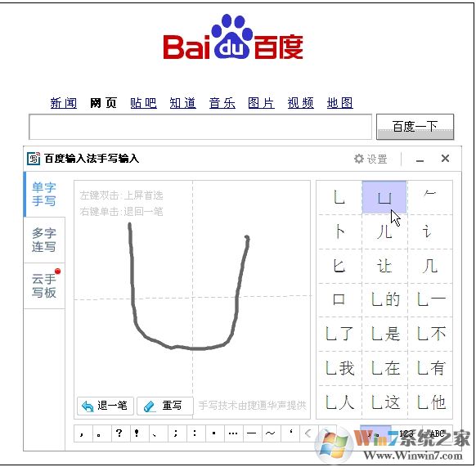Pick the candidate phrase 乚这

click(x=384, y=402)
